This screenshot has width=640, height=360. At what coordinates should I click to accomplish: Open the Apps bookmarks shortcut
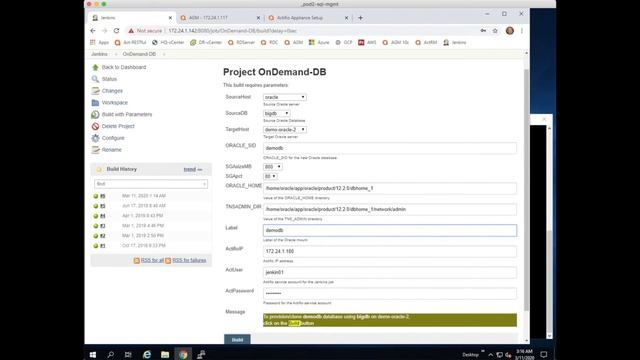[100, 42]
